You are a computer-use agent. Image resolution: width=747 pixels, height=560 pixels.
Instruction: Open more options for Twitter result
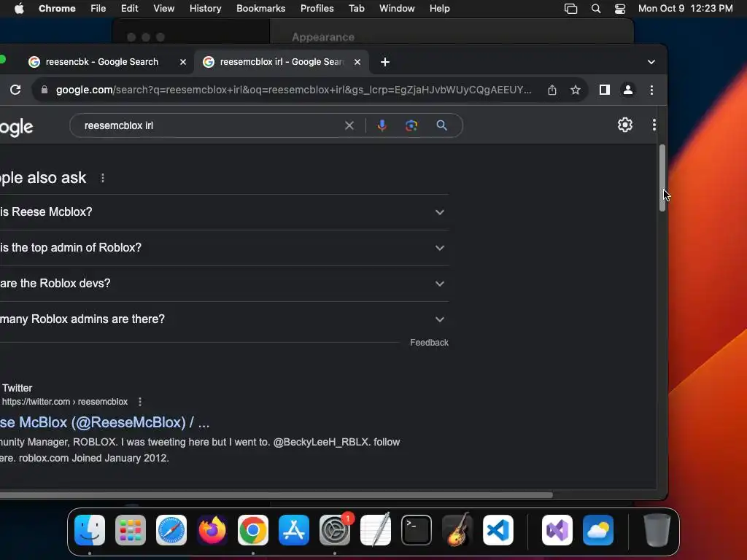[x=139, y=402]
